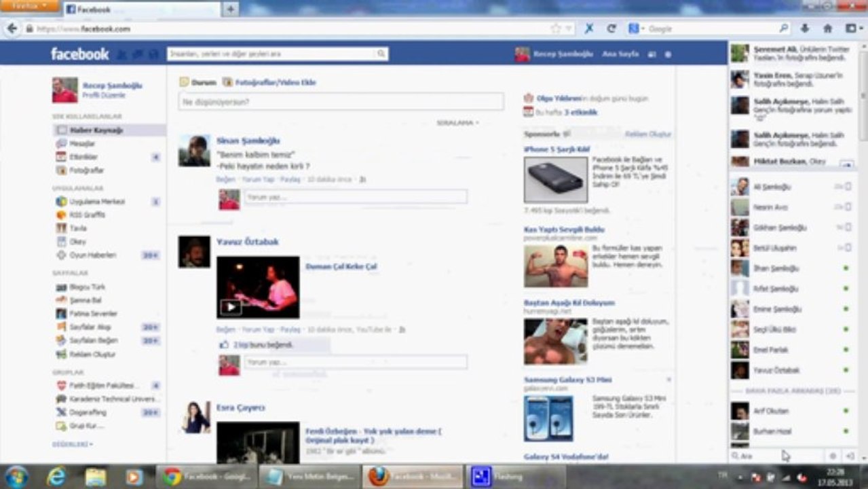Open chat settings gear icon
868x489 pixels.
(x=833, y=456)
